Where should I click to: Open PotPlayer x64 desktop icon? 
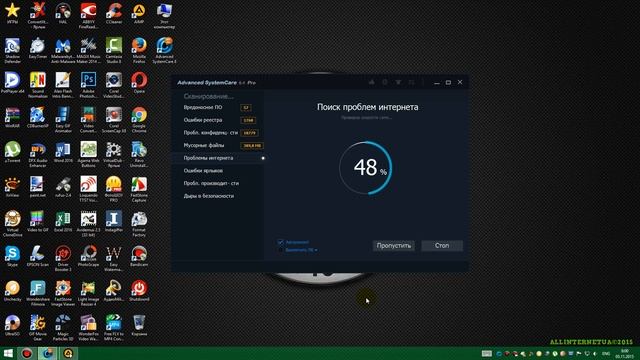pos(12,83)
